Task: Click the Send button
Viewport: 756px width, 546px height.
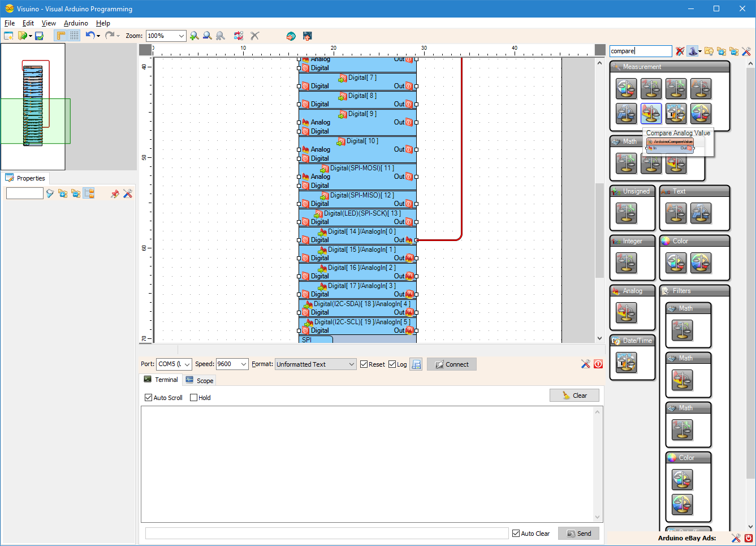Action: pyautogui.click(x=578, y=534)
